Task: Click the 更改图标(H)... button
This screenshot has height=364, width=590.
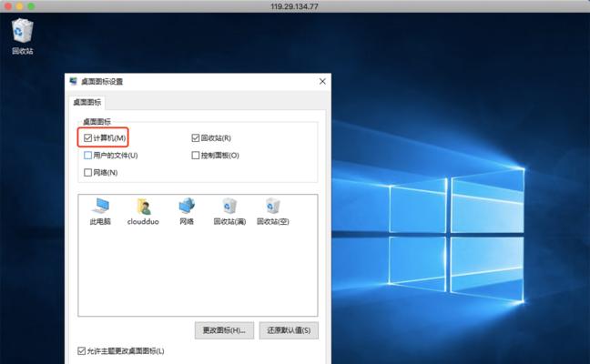Action: [224, 330]
